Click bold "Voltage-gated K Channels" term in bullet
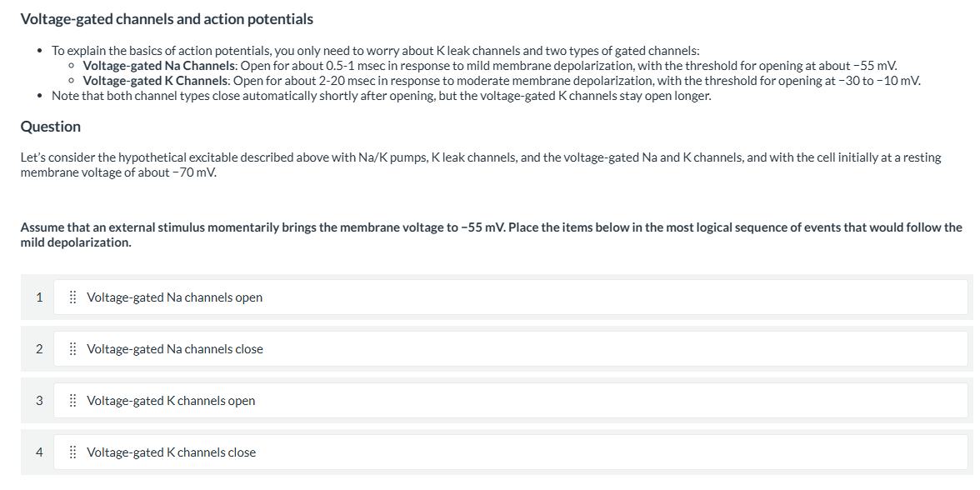The height and width of the screenshot is (490, 980). click(x=155, y=81)
